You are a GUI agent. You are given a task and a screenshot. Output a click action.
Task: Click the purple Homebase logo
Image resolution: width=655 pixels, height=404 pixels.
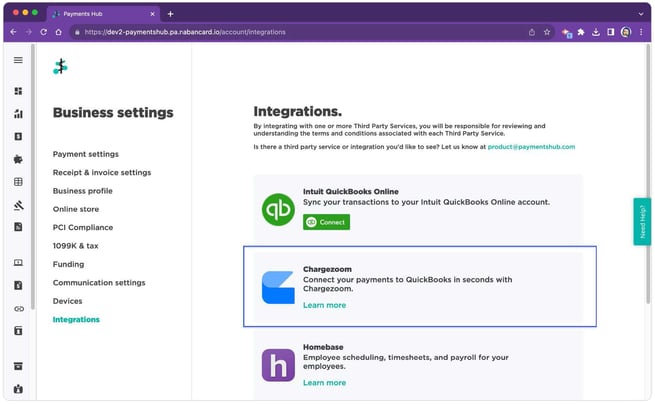point(278,365)
